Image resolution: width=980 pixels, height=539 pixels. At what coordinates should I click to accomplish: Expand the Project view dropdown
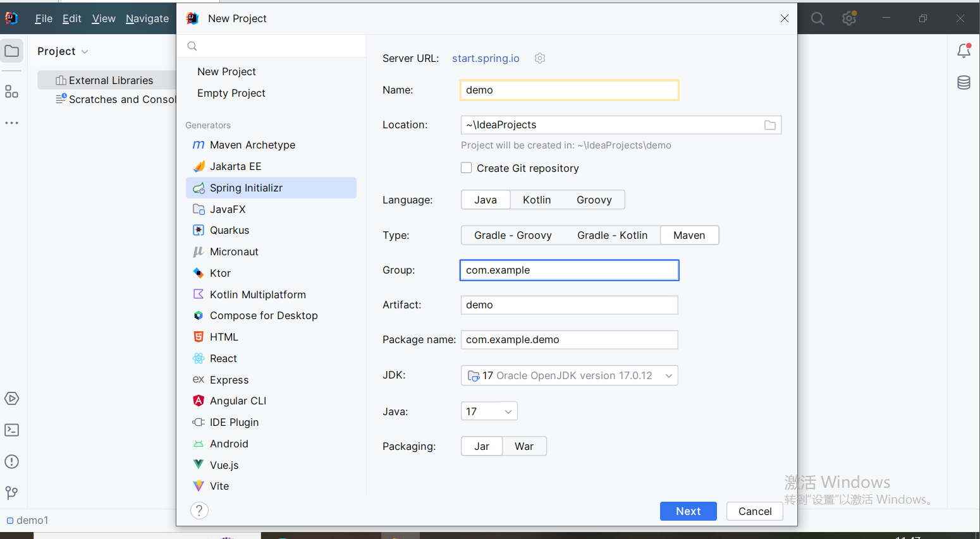[x=63, y=51]
